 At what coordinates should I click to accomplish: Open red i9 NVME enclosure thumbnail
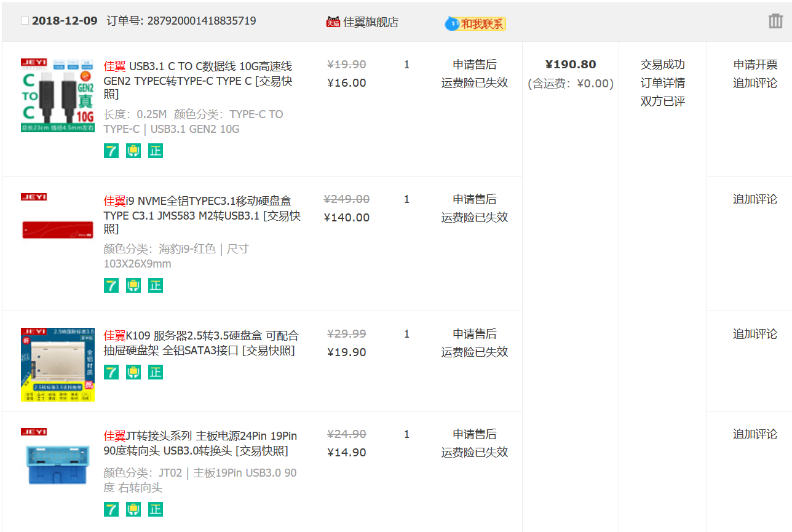(58, 230)
